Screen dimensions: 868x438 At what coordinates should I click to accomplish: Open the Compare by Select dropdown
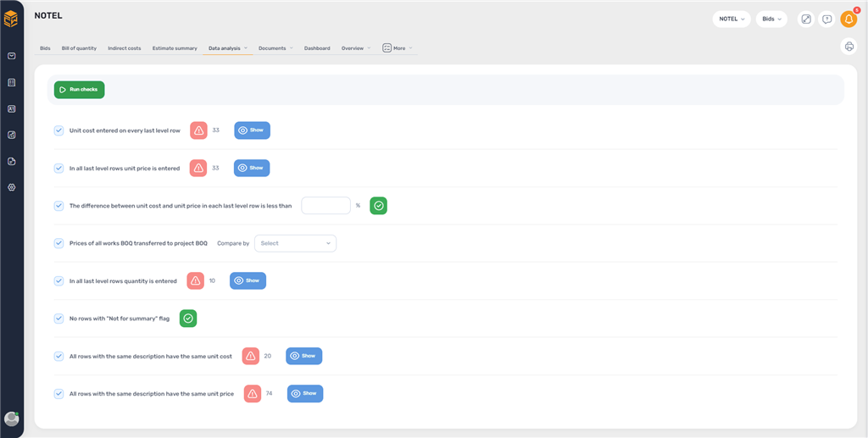[295, 243]
